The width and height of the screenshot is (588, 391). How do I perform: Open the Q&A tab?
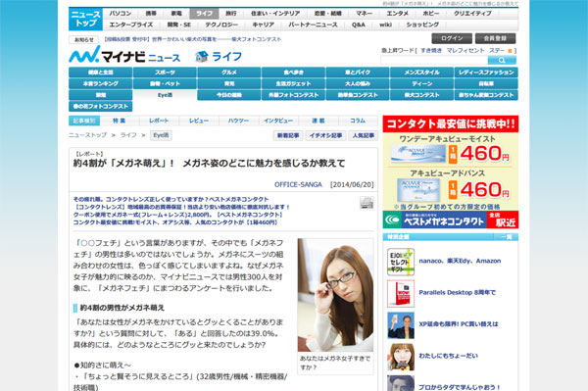(359, 24)
